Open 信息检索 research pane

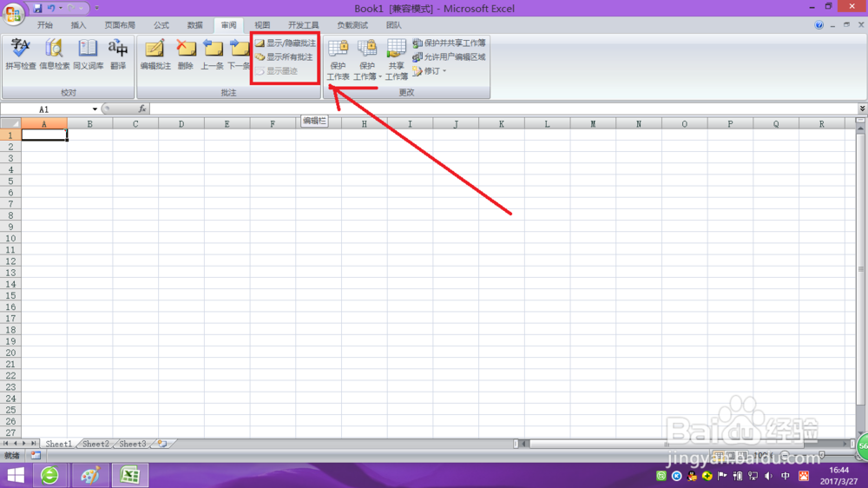point(54,55)
